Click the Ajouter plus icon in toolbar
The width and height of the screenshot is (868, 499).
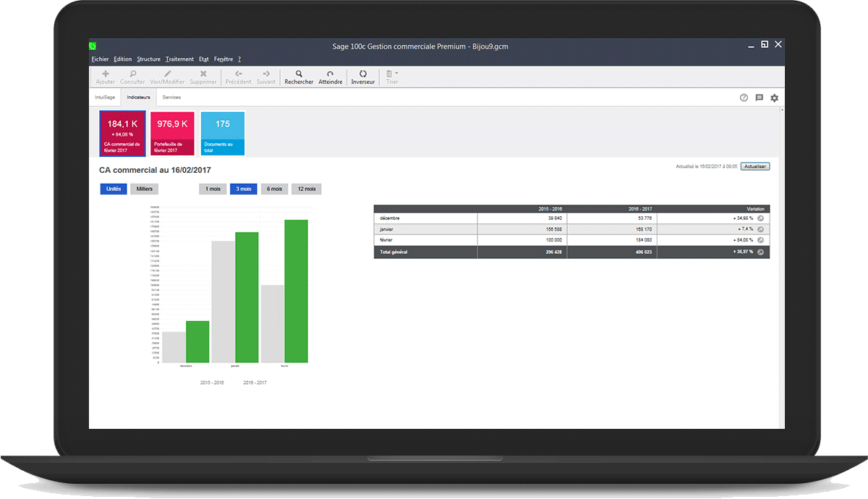coord(106,74)
